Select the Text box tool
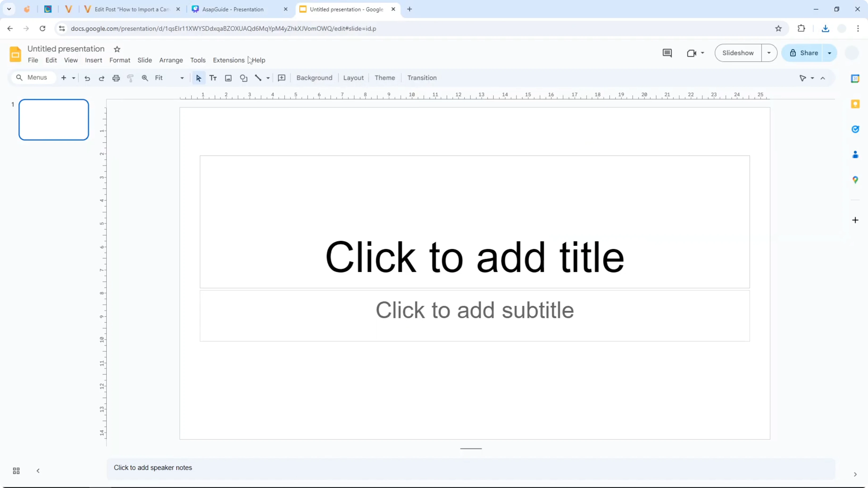The image size is (868, 488). point(213,78)
